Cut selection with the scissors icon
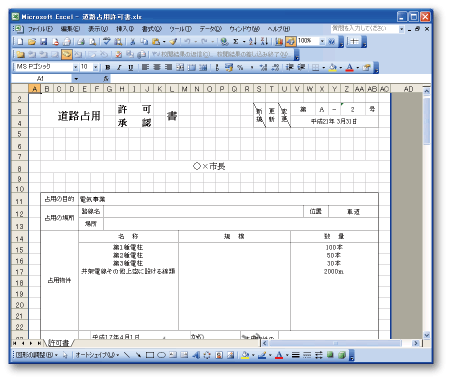 [132, 42]
